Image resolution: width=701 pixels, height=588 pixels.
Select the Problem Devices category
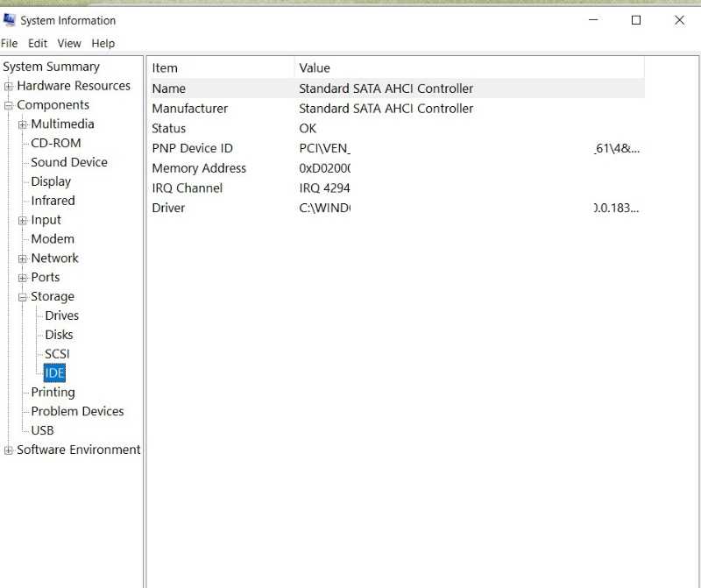(x=77, y=411)
